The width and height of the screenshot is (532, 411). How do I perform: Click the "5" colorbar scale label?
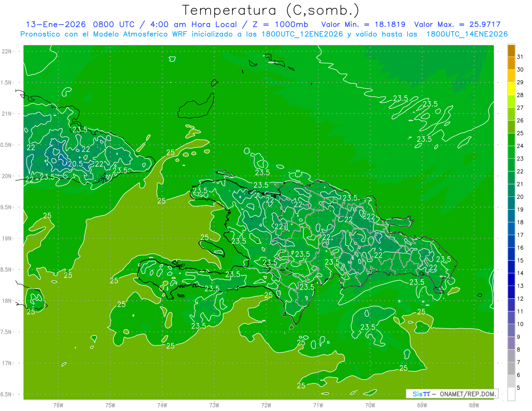click(x=519, y=388)
